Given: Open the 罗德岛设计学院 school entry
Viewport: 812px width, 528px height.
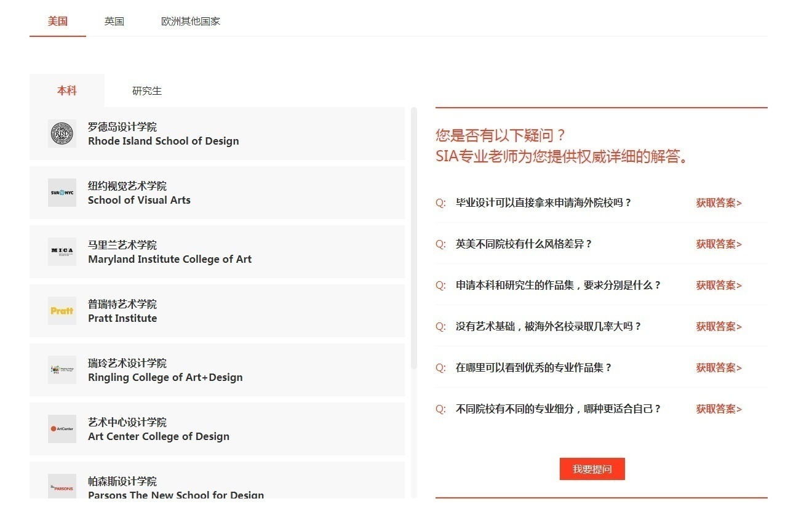Looking at the screenshot, I should coord(217,134).
